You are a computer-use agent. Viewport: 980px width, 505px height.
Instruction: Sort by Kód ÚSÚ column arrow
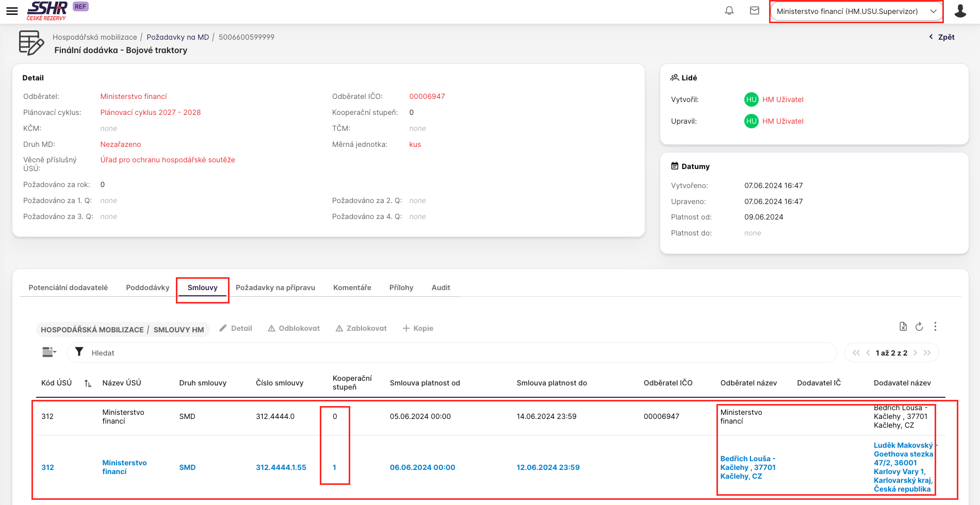[88, 383]
